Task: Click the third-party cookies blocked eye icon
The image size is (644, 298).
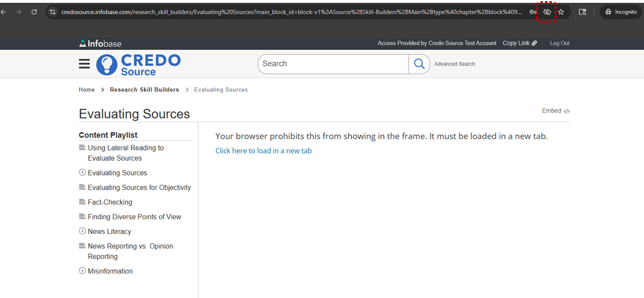Action: pos(547,12)
